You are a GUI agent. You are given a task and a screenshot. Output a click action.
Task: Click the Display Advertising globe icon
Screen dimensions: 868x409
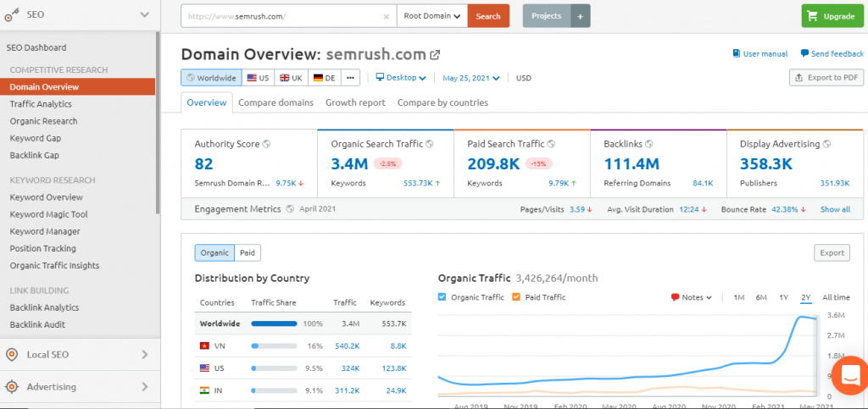(x=826, y=144)
